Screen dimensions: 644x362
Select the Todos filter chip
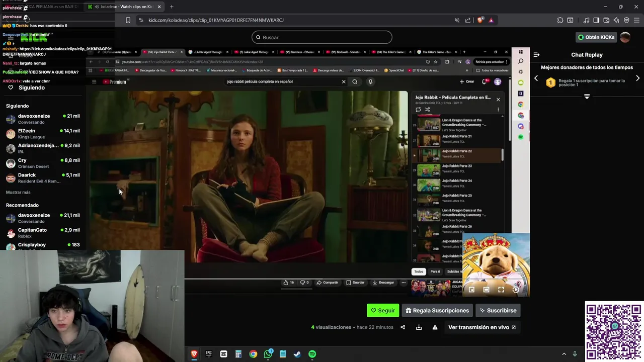(x=419, y=271)
